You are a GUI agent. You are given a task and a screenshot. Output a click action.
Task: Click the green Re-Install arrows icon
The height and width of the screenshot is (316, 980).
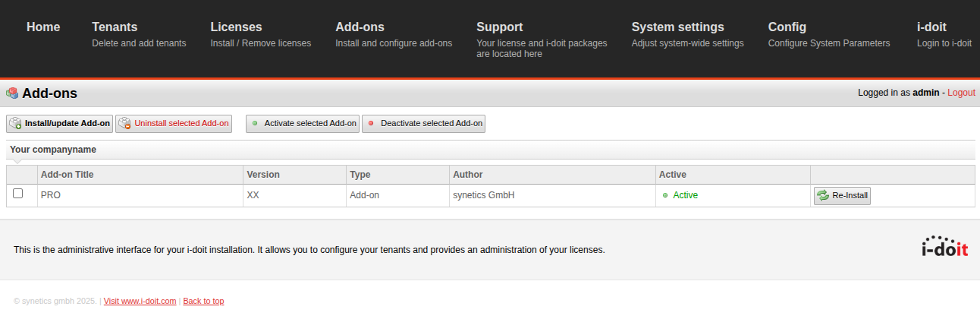pos(822,196)
